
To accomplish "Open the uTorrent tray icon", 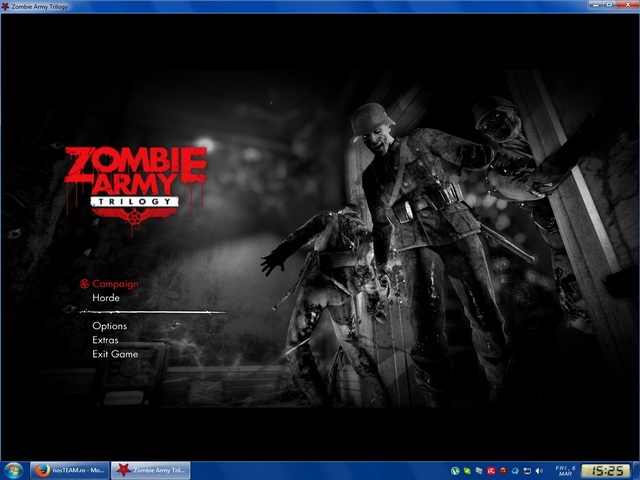I will pos(455,471).
